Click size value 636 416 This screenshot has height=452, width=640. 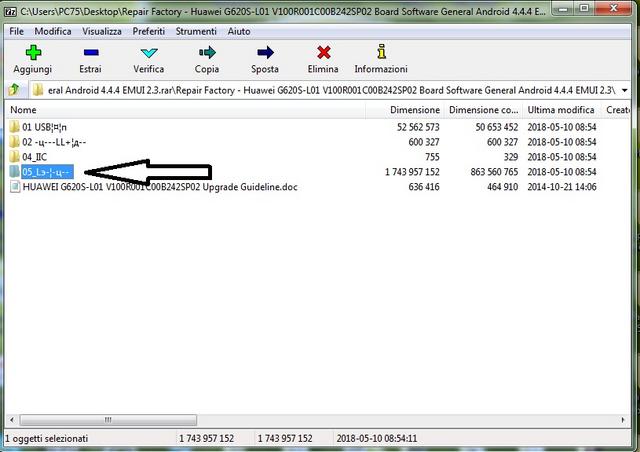pyautogui.click(x=424, y=187)
